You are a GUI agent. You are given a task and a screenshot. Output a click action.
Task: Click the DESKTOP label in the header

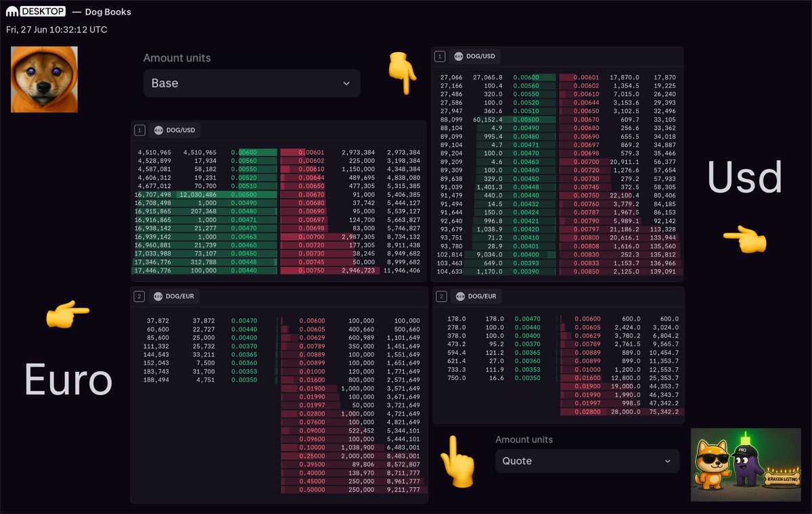pos(43,11)
